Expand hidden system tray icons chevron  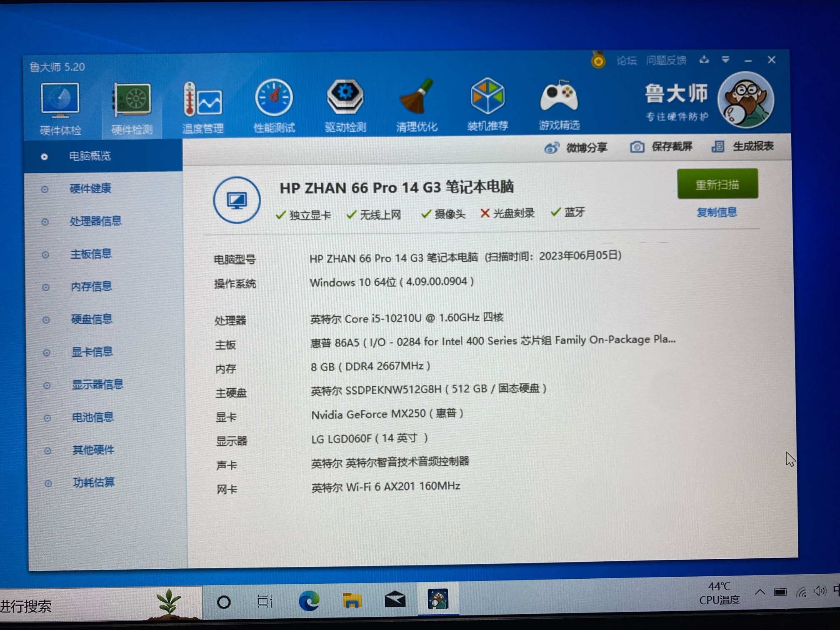[760, 592]
